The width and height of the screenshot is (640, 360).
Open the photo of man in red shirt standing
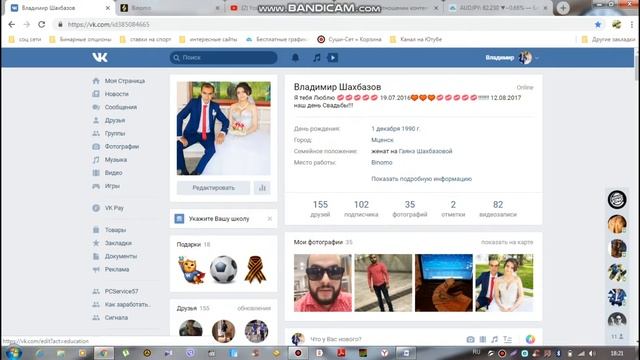tap(383, 283)
